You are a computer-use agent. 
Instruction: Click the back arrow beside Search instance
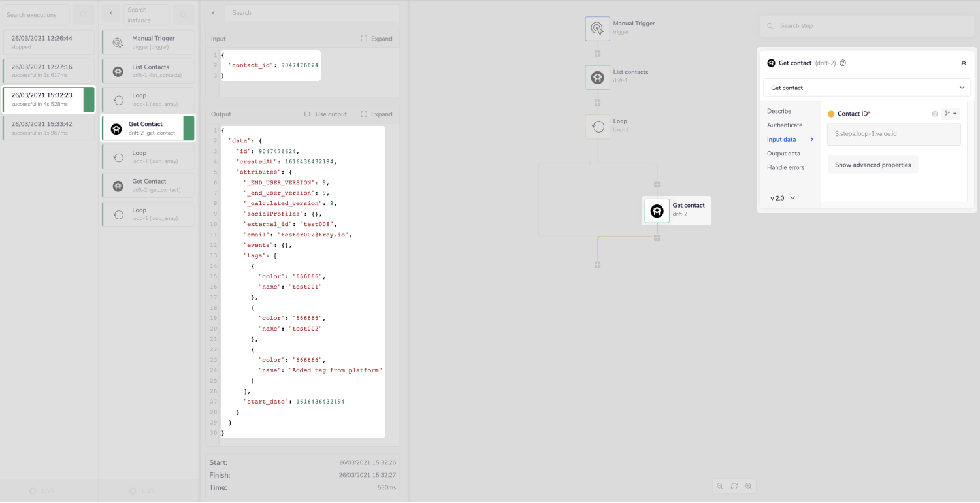pos(111,13)
